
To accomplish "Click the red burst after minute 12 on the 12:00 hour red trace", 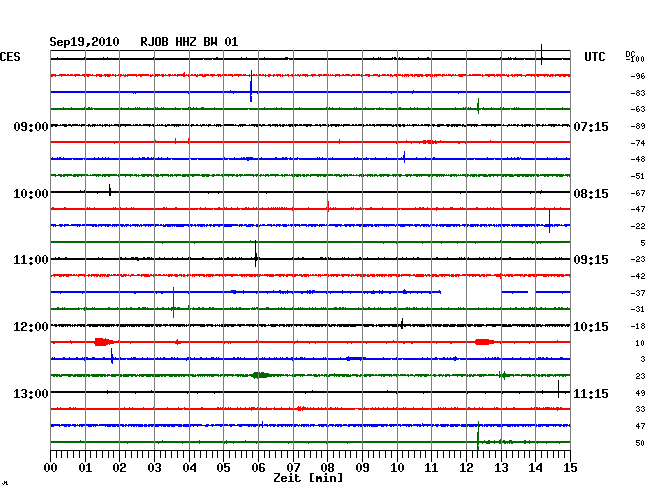I will coord(485,342).
